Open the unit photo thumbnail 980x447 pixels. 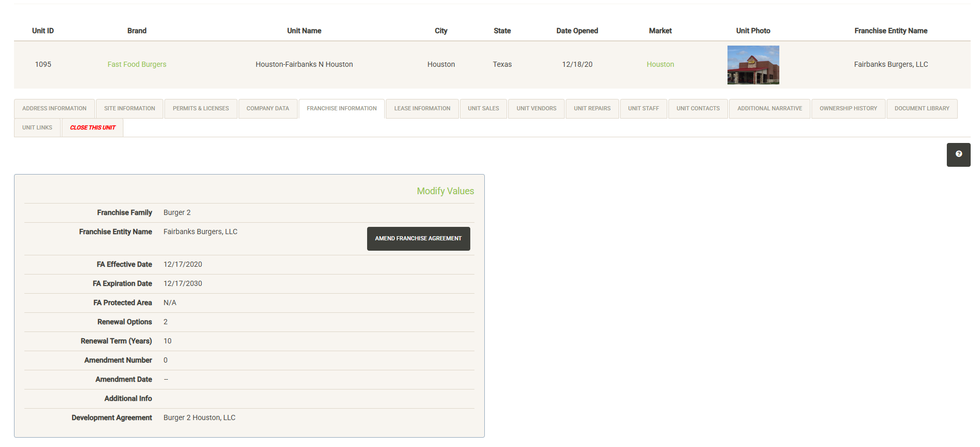[x=753, y=65]
